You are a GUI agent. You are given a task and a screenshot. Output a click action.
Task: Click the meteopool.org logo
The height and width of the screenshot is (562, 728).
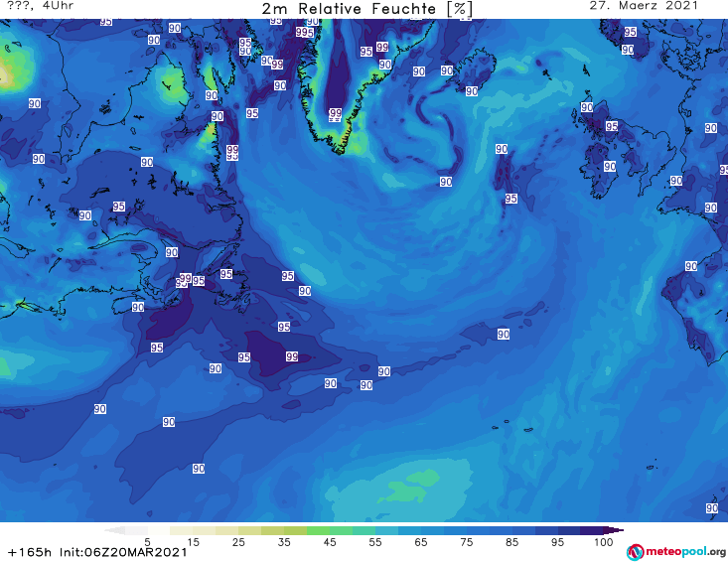pyautogui.click(x=676, y=552)
